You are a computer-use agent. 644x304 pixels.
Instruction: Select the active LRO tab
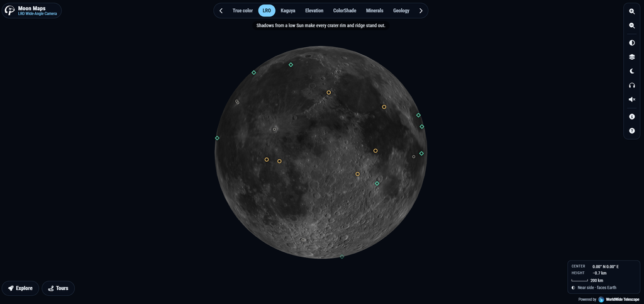[267, 11]
